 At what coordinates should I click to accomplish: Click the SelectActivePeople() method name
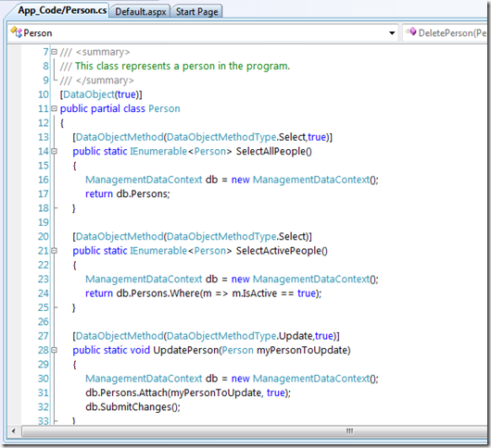click(282, 251)
